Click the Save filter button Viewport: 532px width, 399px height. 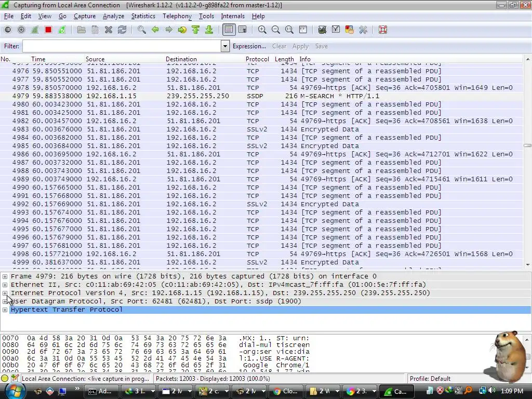coord(321,46)
